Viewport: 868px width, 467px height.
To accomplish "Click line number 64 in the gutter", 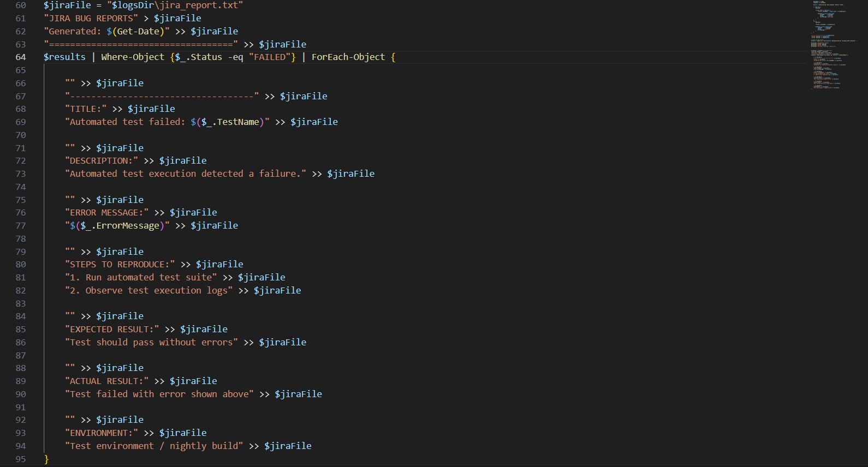I will [x=21, y=57].
